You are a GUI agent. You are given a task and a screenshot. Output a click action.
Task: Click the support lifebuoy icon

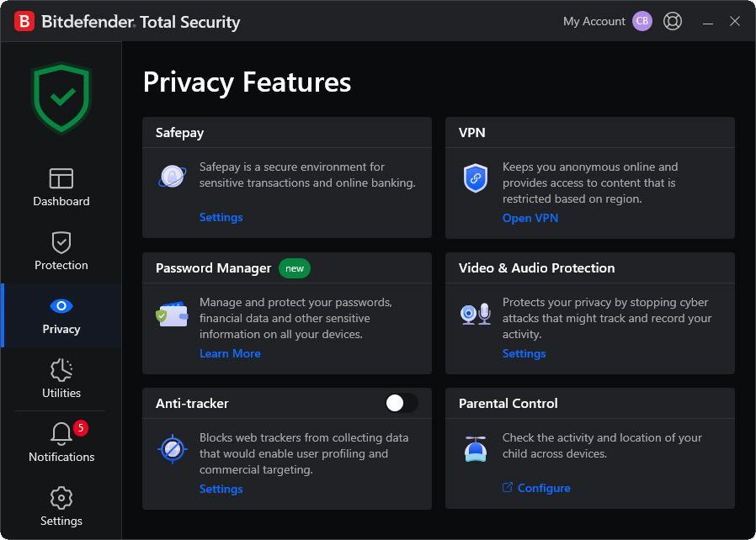click(x=673, y=21)
